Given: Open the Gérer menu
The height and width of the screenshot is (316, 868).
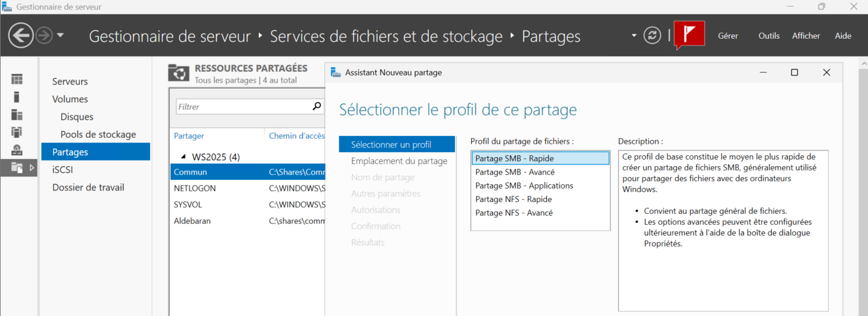Looking at the screenshot, I should 728,36.
